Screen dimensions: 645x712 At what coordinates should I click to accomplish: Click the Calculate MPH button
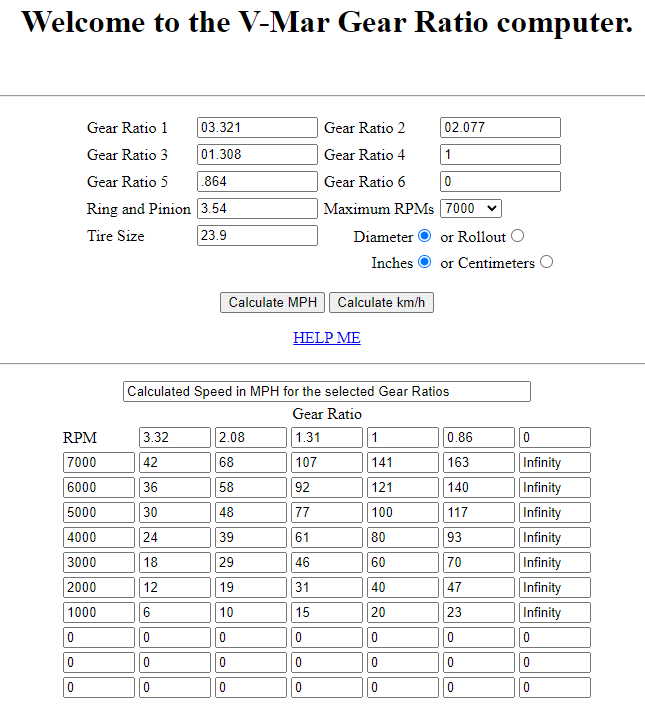[273, 302]
